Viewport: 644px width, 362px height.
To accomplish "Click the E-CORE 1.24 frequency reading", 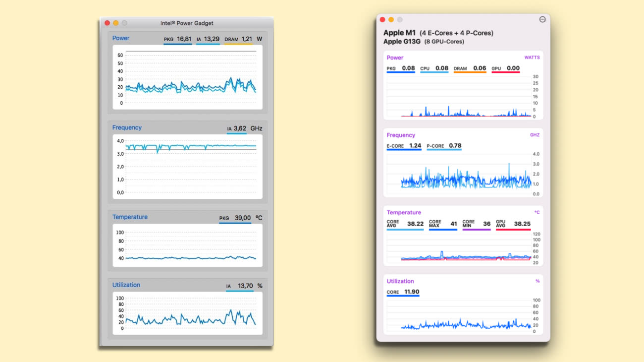I will 404,146.
